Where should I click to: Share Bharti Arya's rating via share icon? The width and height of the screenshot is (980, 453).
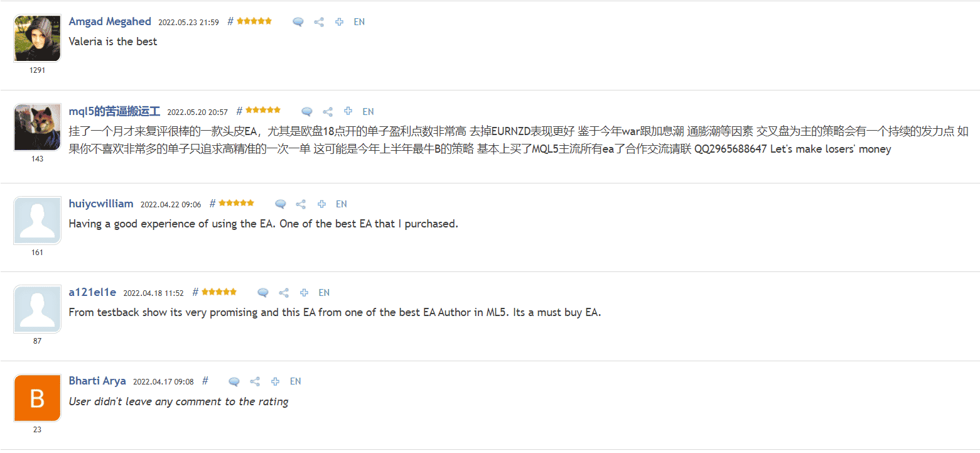(x=255, y=381)
